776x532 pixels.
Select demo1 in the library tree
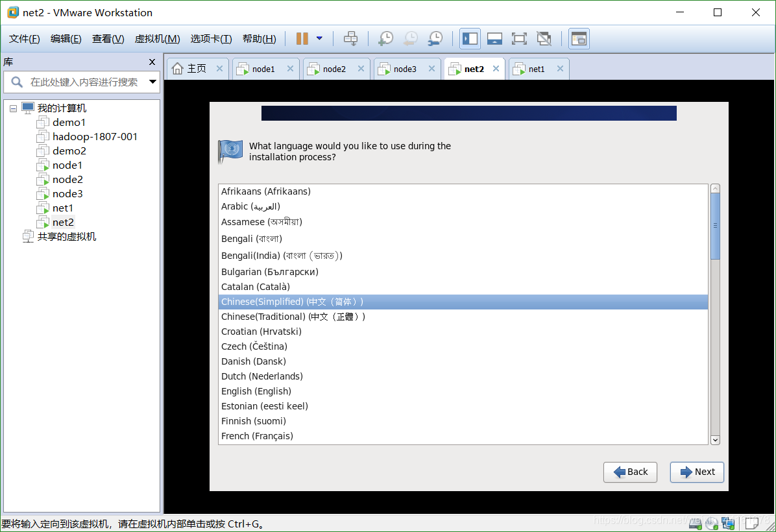pyautogui.click(x=69, y=122)
